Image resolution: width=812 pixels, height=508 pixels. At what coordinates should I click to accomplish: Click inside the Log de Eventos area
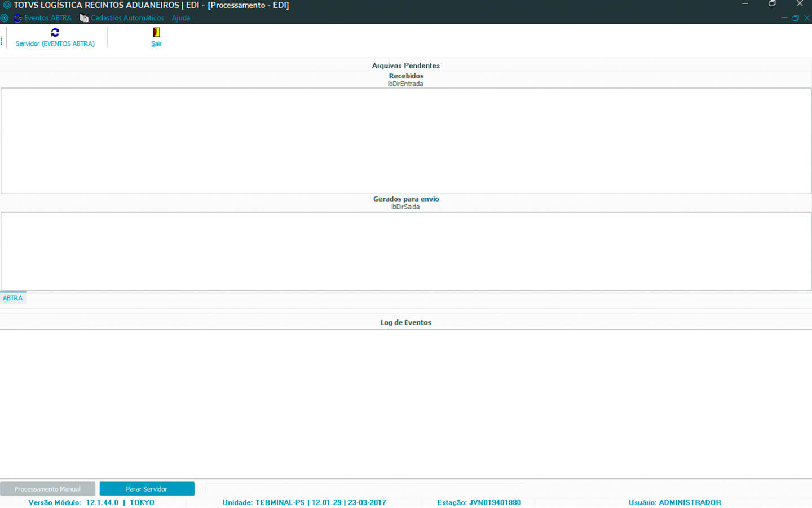[x=406, y=404]
